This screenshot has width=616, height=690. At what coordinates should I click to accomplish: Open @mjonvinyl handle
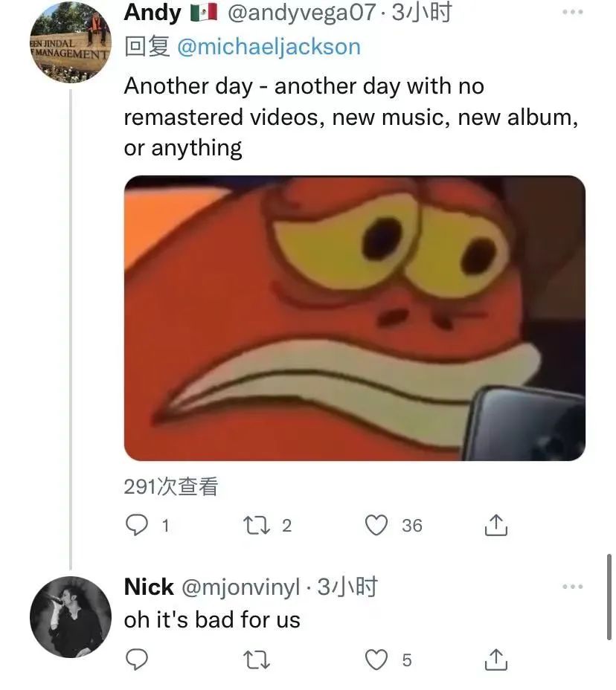click(x=240, y=587)
